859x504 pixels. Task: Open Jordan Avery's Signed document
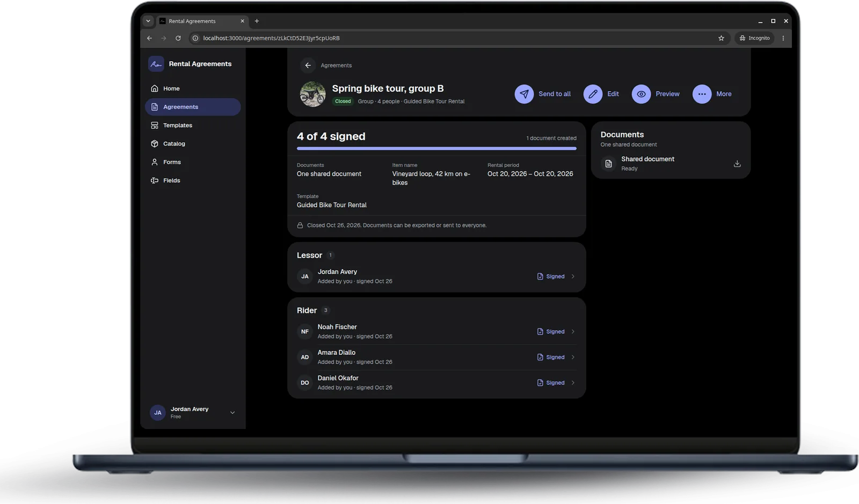551,276
